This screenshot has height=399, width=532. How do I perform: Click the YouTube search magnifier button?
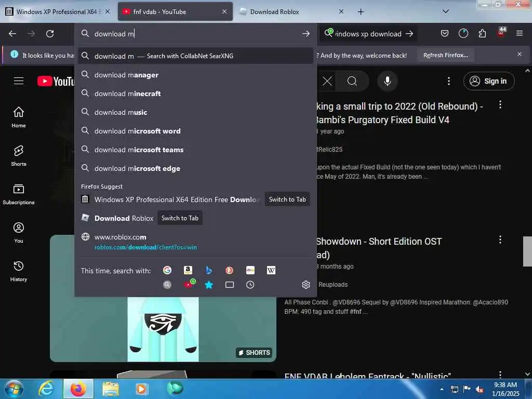352,81
